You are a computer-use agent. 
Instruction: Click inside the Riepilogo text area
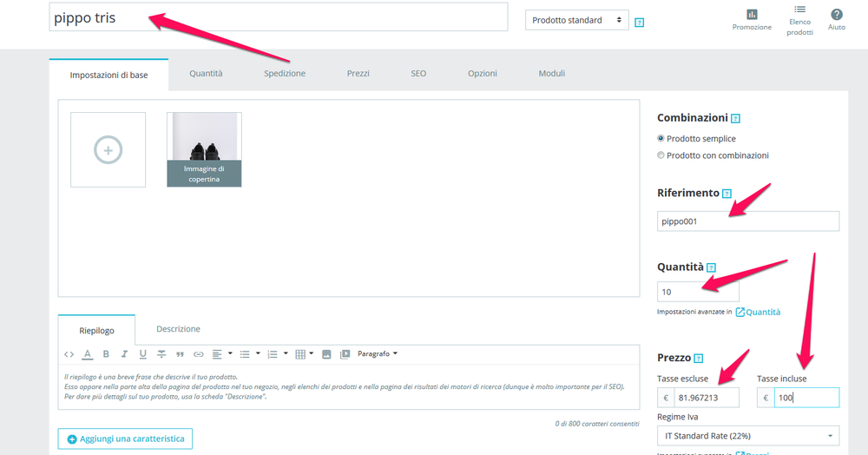click(x=349, y=387)
